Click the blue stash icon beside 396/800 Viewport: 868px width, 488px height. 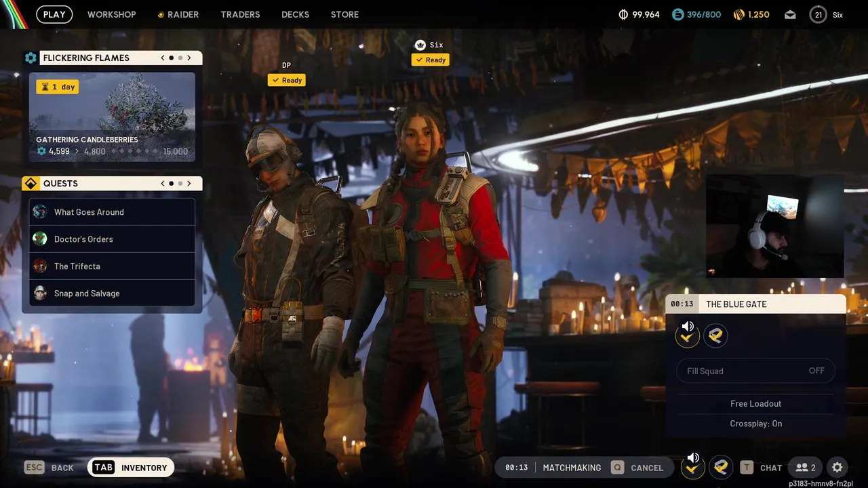[x=677, y=14]
